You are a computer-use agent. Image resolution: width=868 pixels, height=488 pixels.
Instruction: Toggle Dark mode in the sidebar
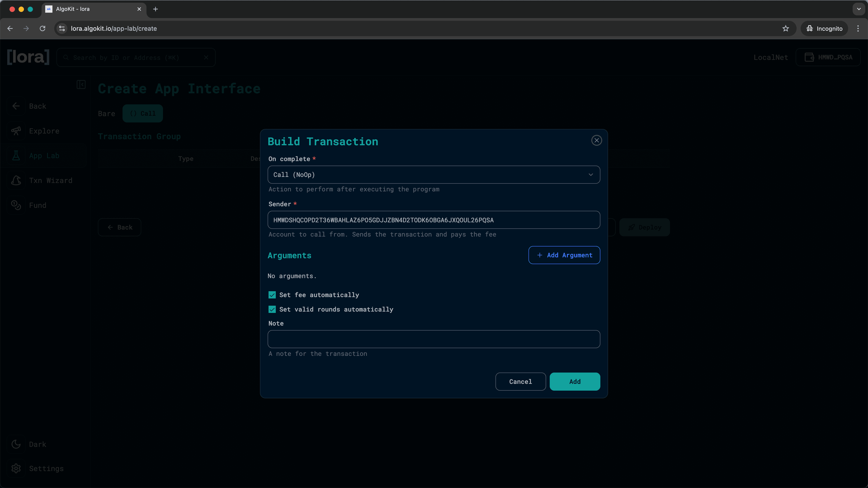[x=37, y=444]
